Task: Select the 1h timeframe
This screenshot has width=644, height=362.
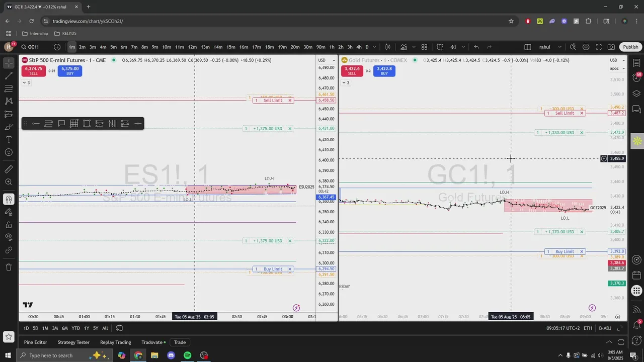Action: click(332, 47)
